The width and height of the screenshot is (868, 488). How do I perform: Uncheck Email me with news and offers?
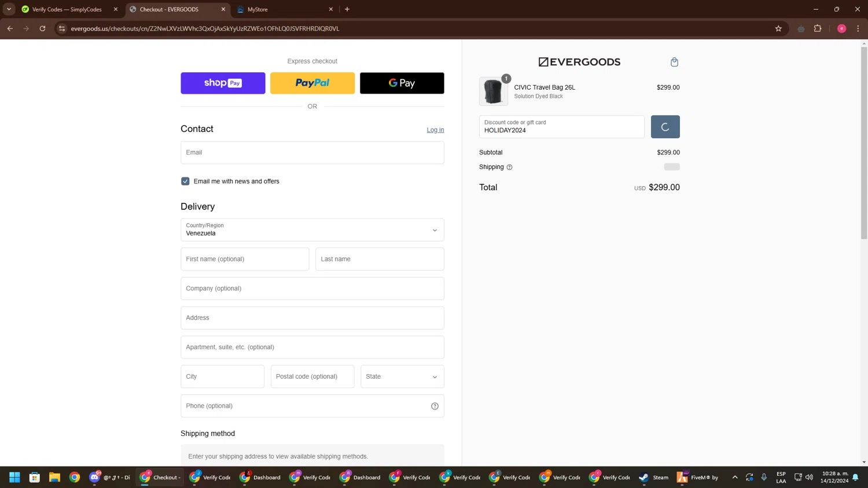coord(185,181)
